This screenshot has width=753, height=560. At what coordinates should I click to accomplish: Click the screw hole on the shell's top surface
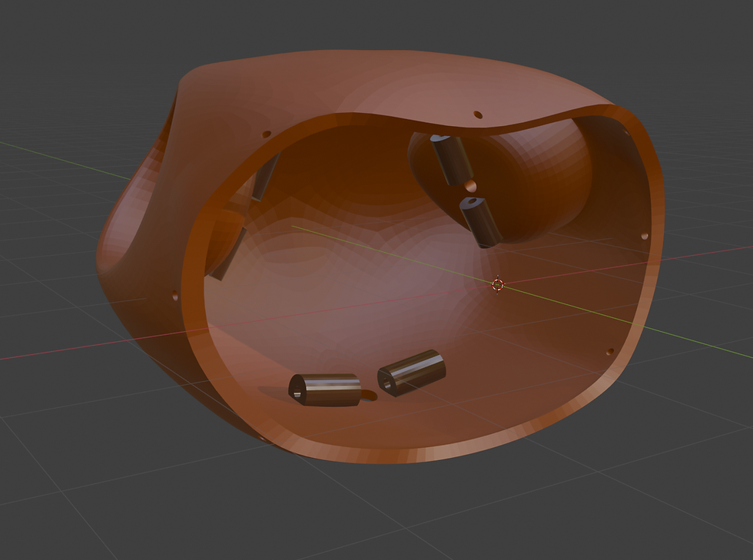(478, 114)
